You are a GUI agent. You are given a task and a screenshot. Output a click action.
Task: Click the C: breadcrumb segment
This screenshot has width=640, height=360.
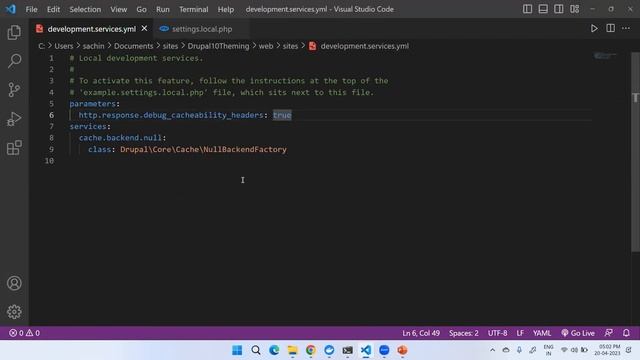(41, 46)
